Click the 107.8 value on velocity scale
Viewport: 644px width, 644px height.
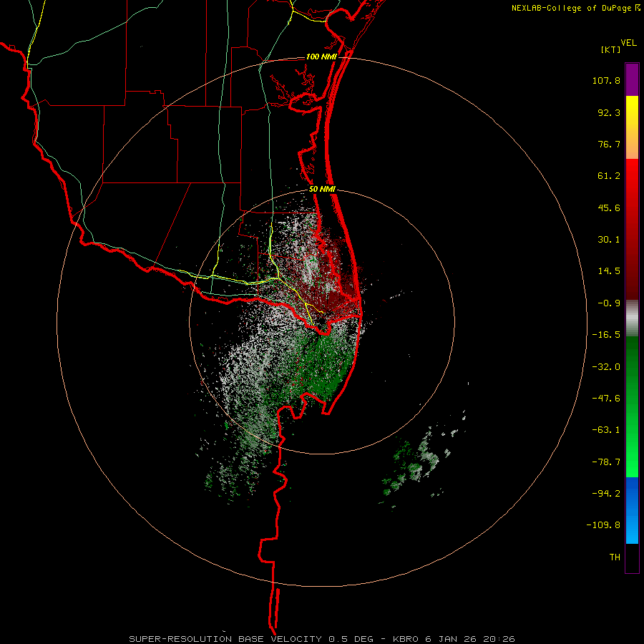point(606,80)
